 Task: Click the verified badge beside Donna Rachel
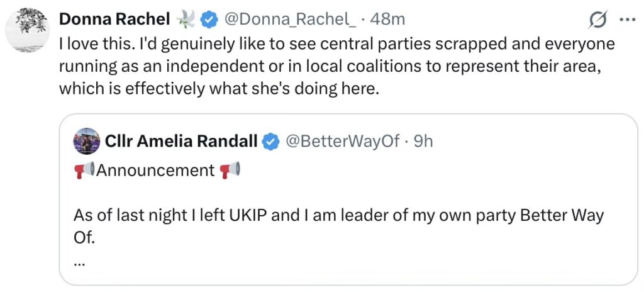209,20
